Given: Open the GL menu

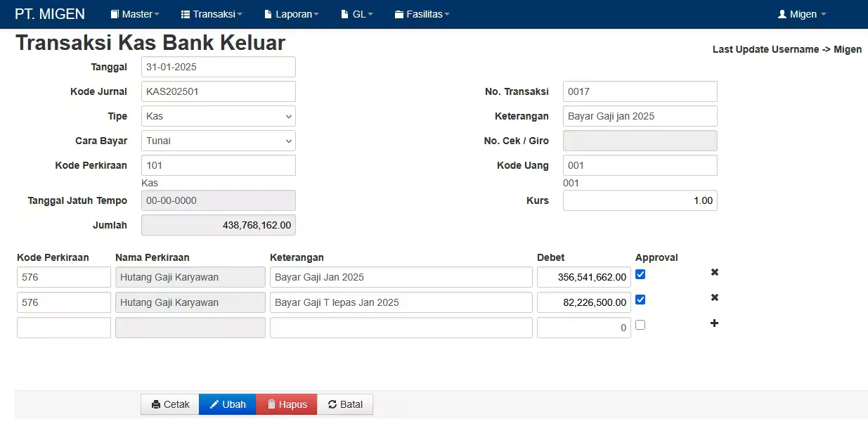Looking at the screenshot, I should (356, 14).
